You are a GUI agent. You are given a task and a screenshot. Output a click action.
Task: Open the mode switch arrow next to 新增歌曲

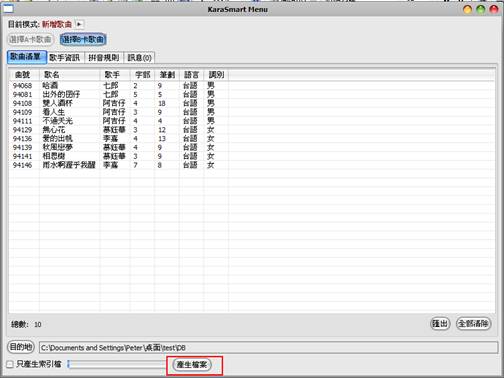click(x=79, y=24)
